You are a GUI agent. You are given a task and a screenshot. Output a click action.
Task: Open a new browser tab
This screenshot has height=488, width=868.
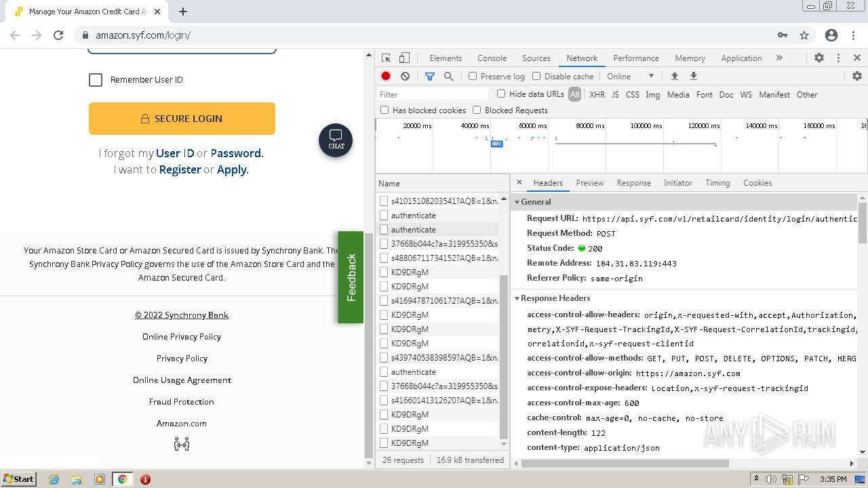[183, 12]
